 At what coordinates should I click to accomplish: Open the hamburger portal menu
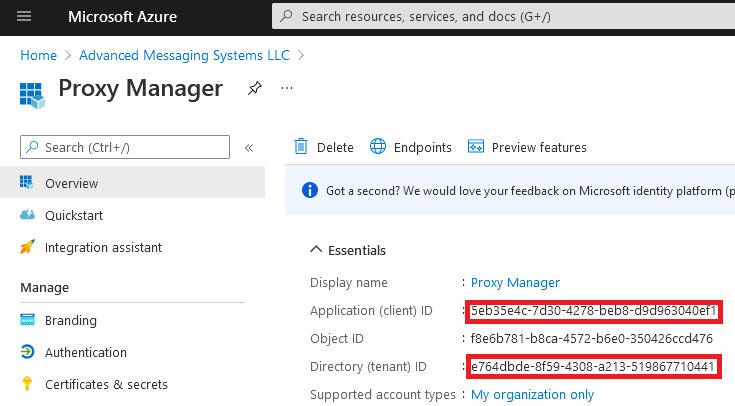point(24,16)
